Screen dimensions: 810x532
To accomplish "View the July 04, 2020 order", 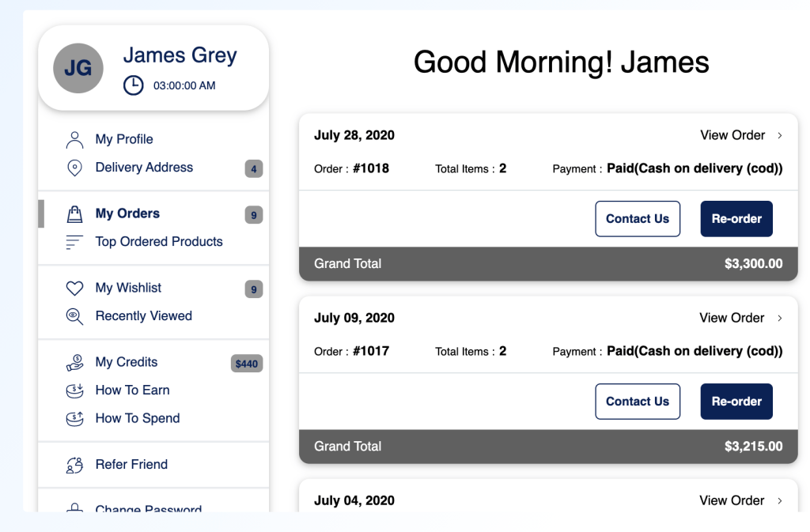I will point(732,500).
